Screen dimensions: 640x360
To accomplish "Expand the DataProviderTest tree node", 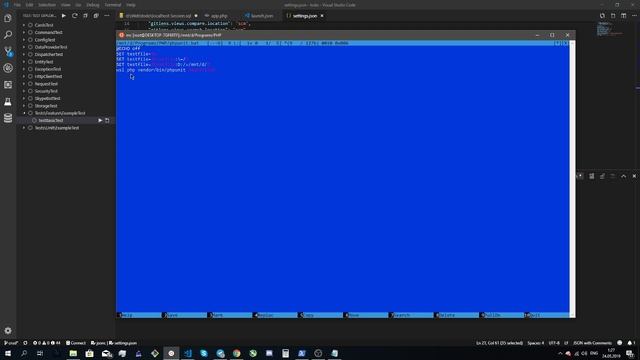I will click(x=24, y=47).
